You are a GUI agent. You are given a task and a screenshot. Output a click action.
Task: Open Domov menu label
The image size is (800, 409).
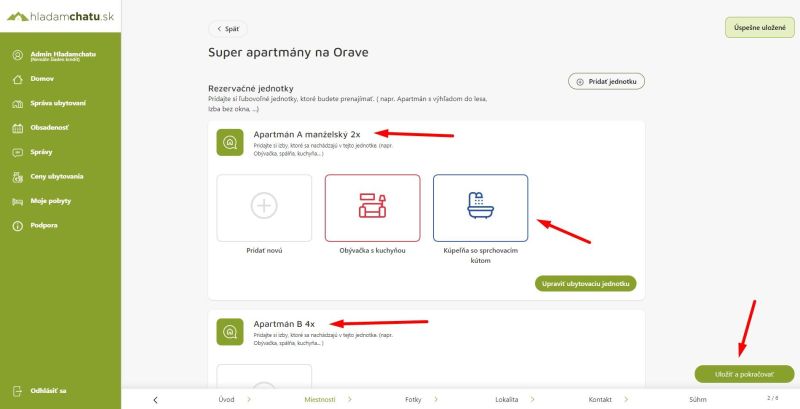point(42,79)
